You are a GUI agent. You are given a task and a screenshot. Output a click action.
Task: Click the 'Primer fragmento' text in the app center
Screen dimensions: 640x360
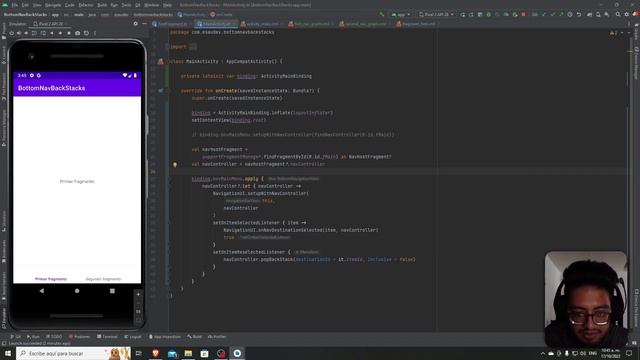click(x=77, y=181)
